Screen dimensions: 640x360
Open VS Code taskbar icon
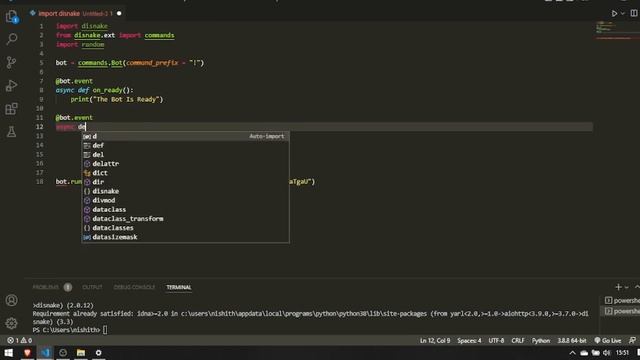tap(45, 353)
